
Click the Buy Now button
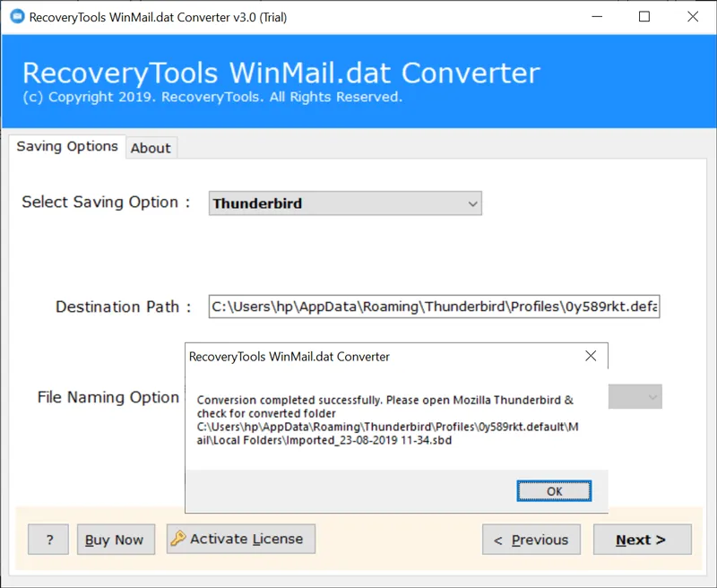tap(115, 540)
